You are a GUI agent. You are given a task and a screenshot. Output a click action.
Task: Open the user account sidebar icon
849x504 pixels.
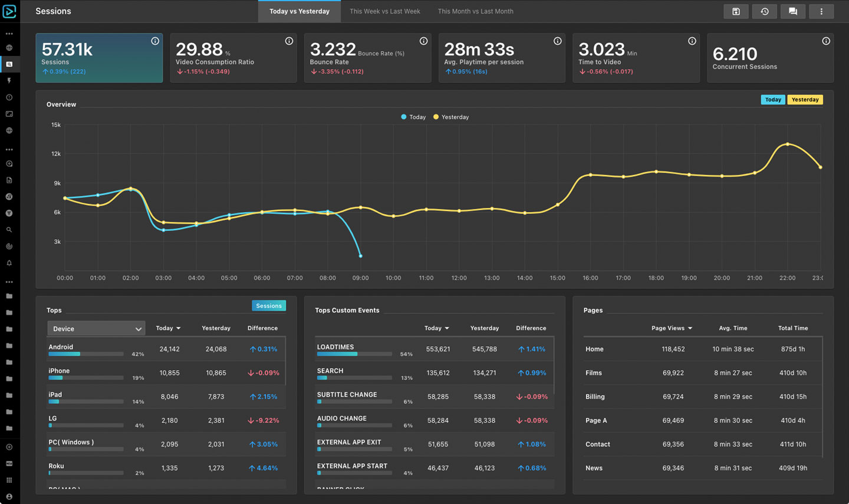(9, 497)
